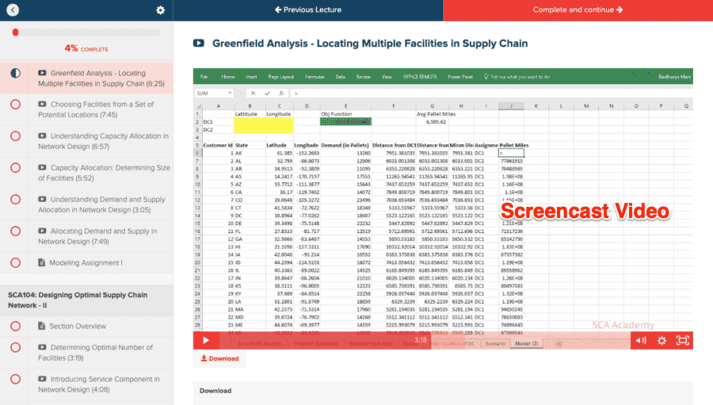The width and height of the screenshot is (713, 405).
Task: Click Excel formula bar cancel X icon
Action: [x=253, y=93]
